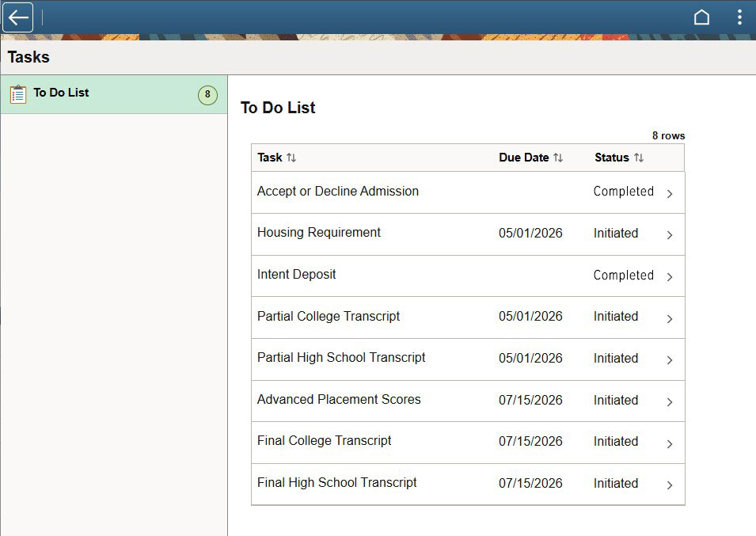756x536 pixels.
Task: Click the sort arrows next to Due Date
Action: [558, 158]
